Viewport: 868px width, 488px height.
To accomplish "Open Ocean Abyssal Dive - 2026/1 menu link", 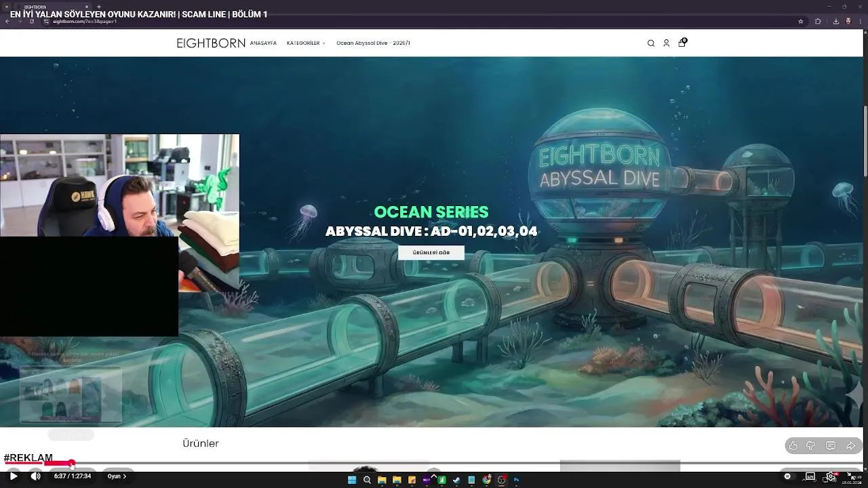I will [373, 43].
